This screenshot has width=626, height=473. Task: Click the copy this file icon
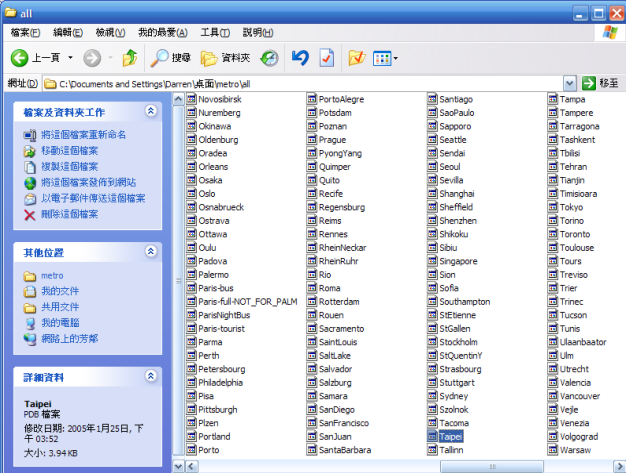point(30,167)
